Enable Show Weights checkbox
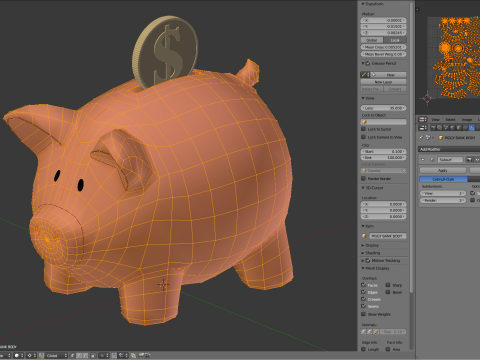Viewport: 480px width, 360px height. [x=364, y=314]
